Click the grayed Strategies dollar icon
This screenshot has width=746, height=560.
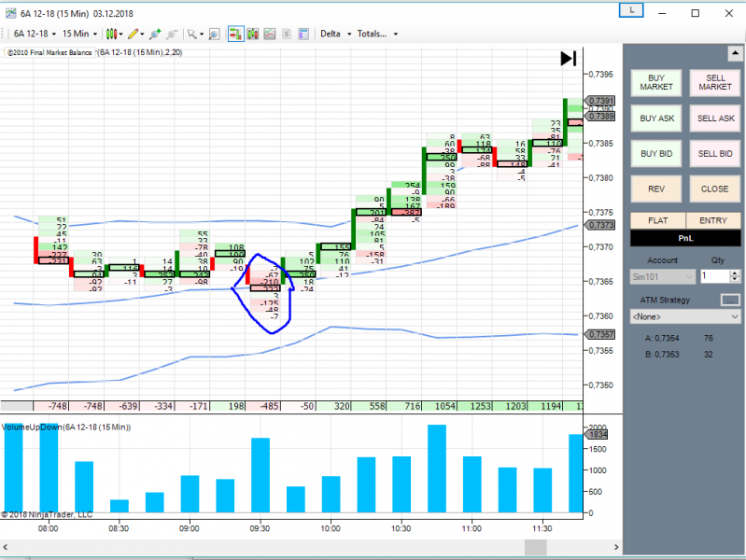tap(287, 34)
